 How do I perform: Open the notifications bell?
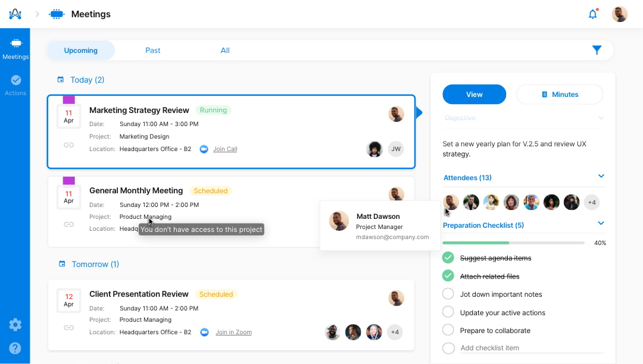pyautogui.click(x=593, y=14)
